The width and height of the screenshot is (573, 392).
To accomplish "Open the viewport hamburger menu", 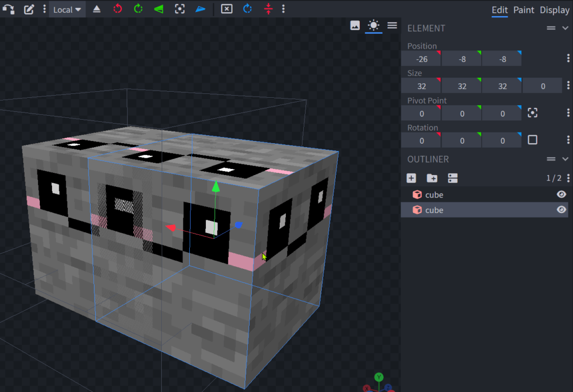I will pos(392,25).
